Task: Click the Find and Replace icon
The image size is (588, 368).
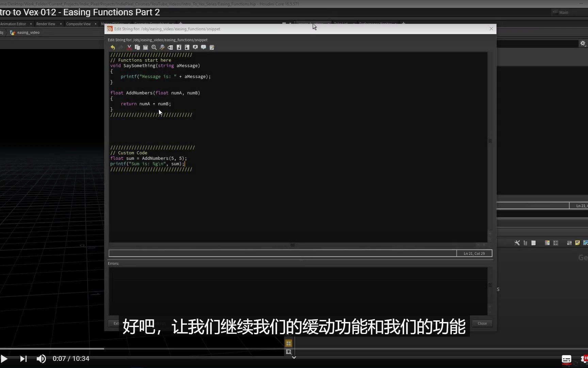Action: (162, 47)
